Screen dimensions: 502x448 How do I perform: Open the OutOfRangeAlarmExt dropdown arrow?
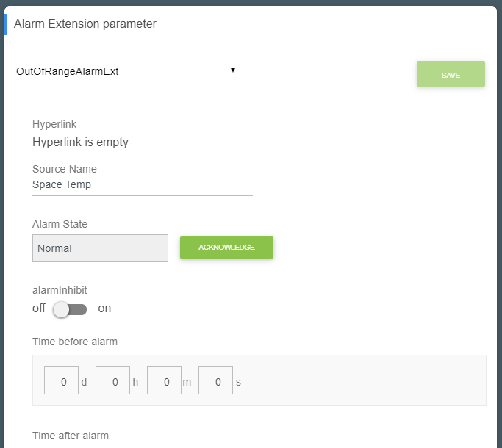point(232,70)
